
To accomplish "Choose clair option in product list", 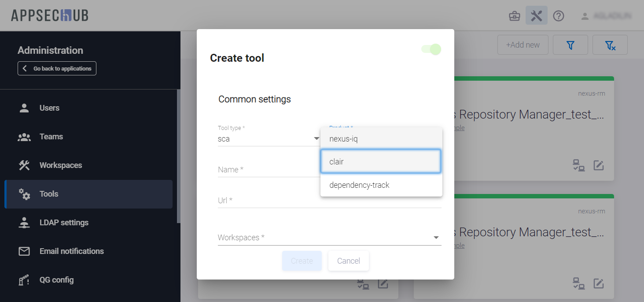I will coord(381,162).
